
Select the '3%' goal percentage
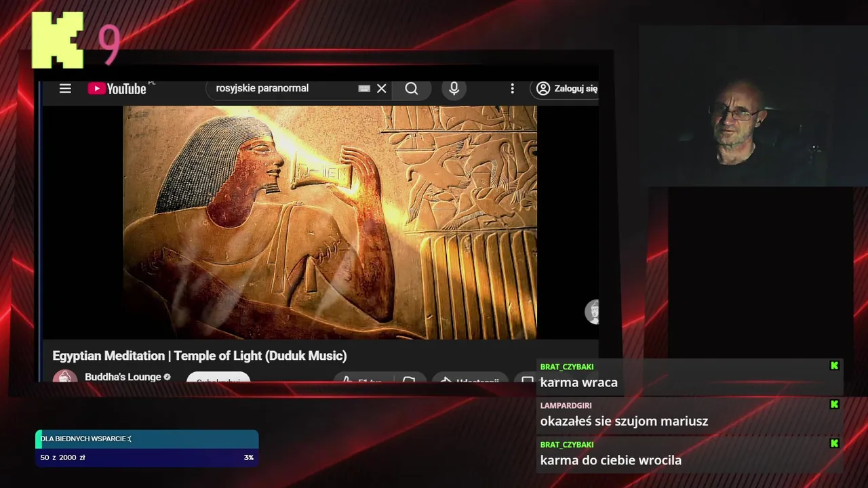[x=248, y=457]
